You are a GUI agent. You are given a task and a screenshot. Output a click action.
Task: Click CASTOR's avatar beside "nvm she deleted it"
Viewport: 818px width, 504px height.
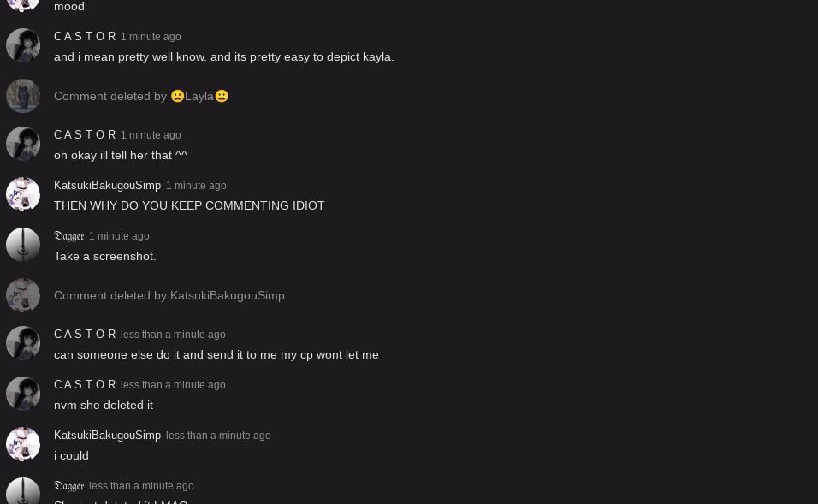23,394
